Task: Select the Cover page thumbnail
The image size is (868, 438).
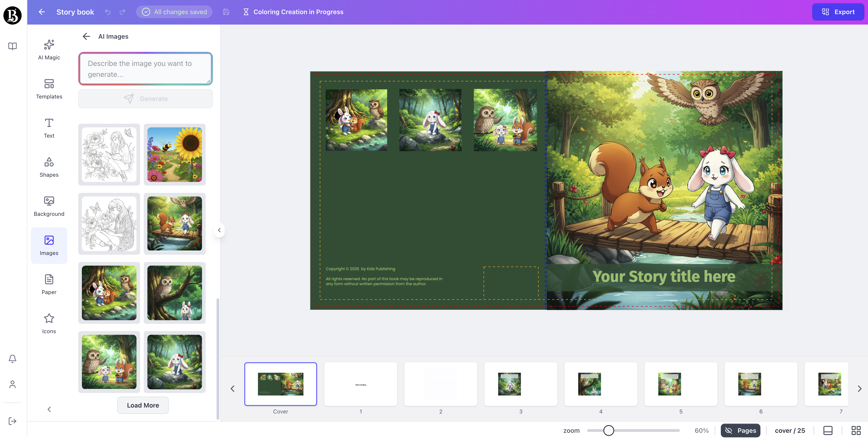Action: pyautogui.click(x=281, y=384)
